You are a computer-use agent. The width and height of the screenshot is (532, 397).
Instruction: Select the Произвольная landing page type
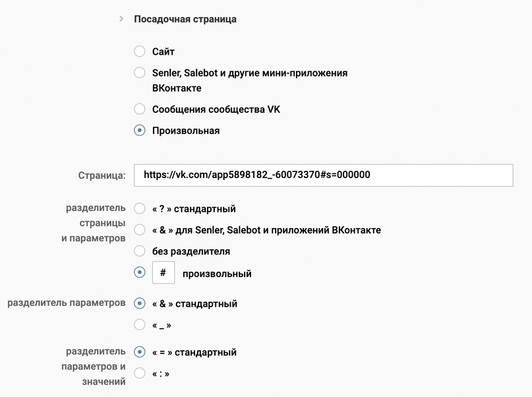[x=139, y=131]
